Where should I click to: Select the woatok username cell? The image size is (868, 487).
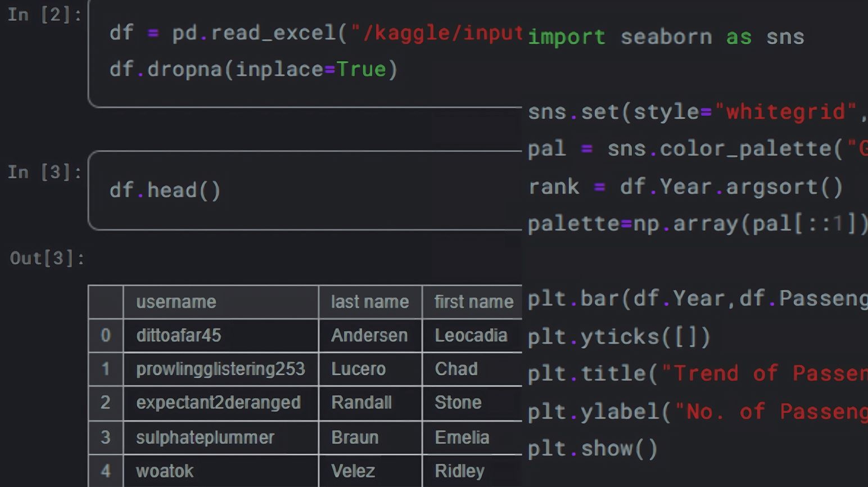(221, 471)
